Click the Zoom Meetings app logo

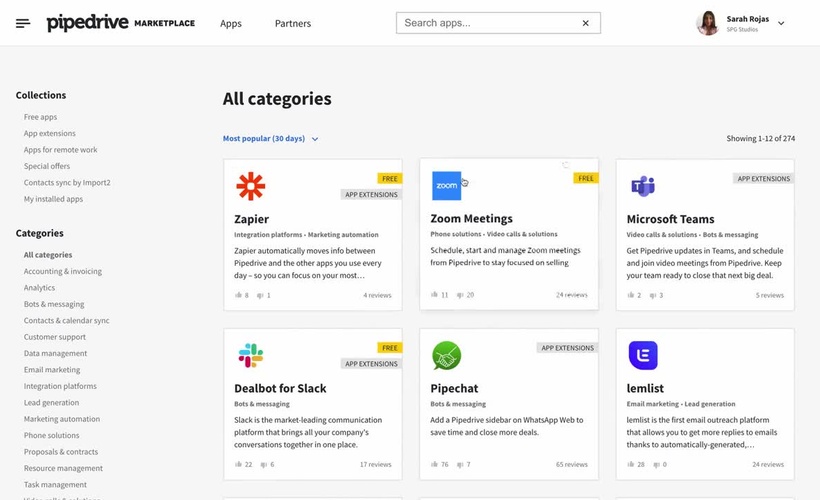446,185
